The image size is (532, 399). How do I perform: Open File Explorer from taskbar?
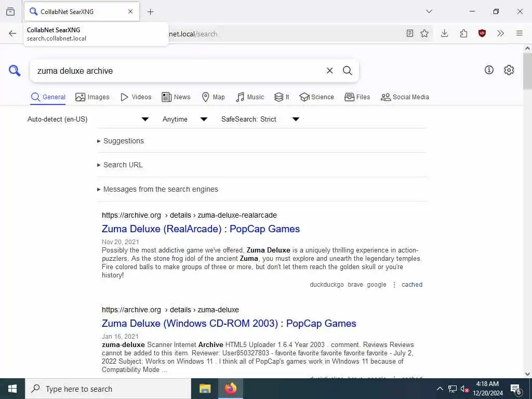(205, 389)
